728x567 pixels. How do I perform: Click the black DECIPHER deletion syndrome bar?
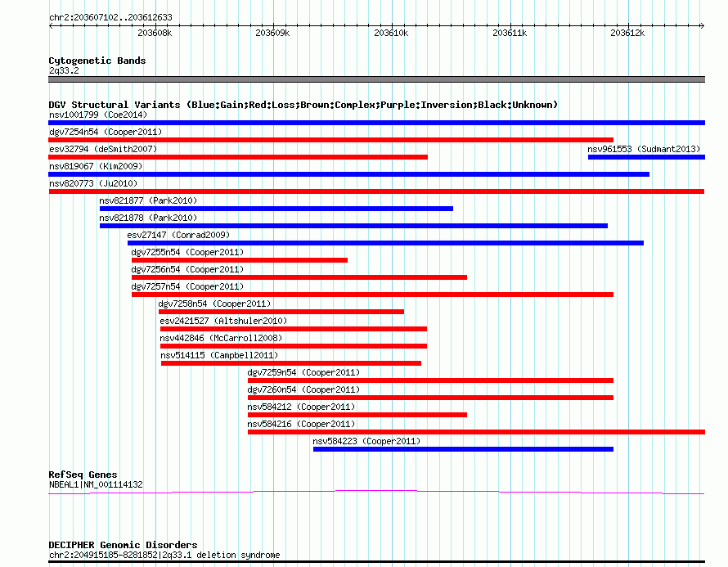[x=376, y=562]
